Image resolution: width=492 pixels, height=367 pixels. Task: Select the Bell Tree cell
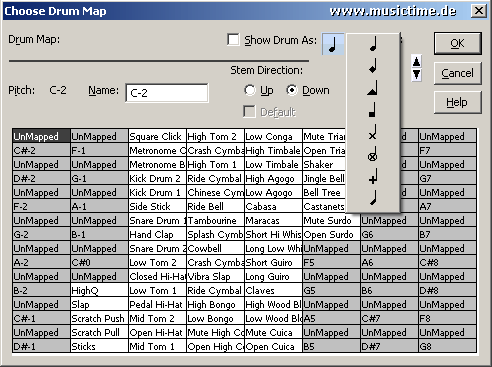[324, 192]
